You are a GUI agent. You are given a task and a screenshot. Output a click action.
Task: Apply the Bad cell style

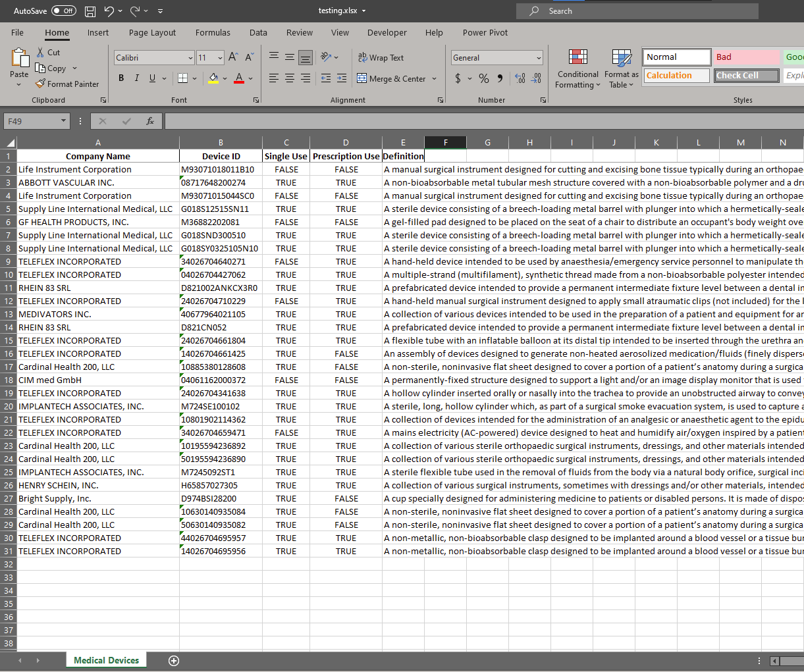745,57
